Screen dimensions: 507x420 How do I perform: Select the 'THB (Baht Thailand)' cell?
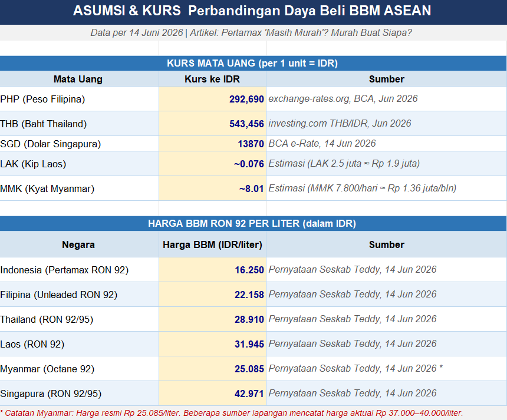(x=79, y=124)
